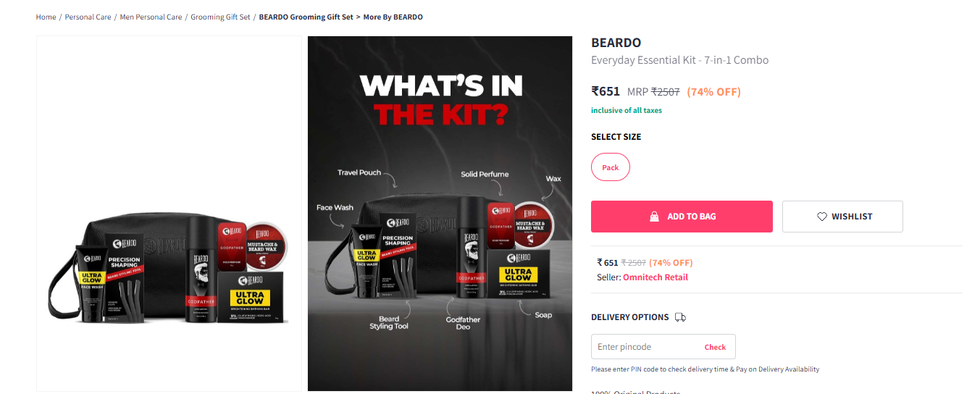Screen dimensions: 980x394
Task: Click the delivery truck icon
Action: click(x=680, y=317)
